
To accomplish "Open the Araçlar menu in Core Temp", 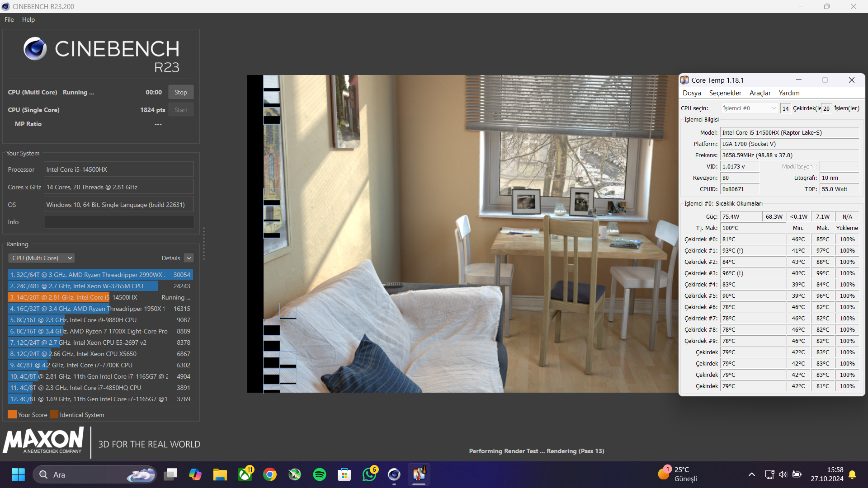I will click(x=759, y=93).
